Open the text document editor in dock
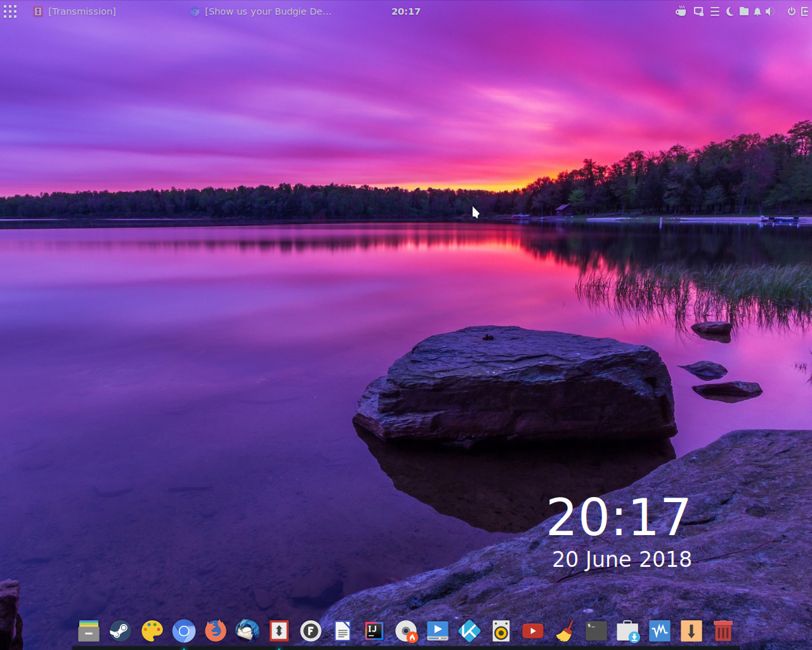This screenshot has width=812, height=650. click(x=343, y=631)
